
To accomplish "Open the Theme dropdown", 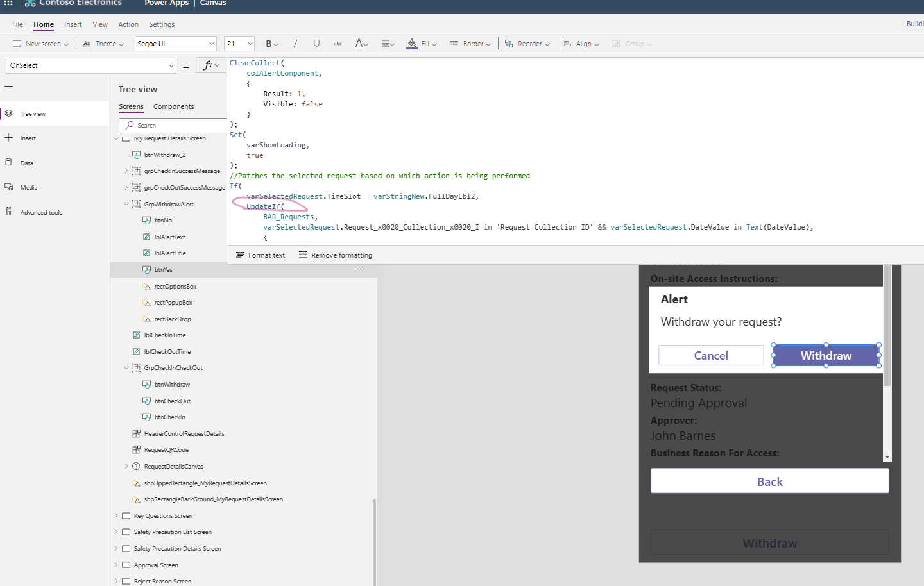I will (x=103, y=44).
